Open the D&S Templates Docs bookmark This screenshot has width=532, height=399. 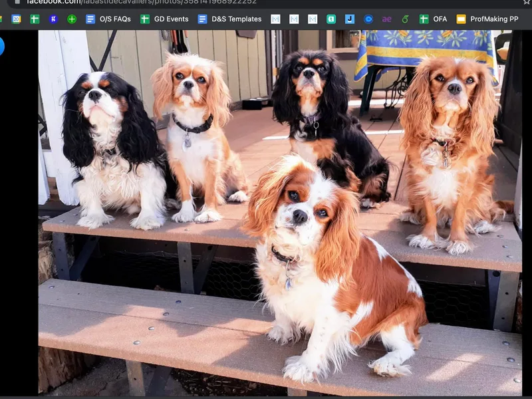pyautogui.click(x=229, y=19)
